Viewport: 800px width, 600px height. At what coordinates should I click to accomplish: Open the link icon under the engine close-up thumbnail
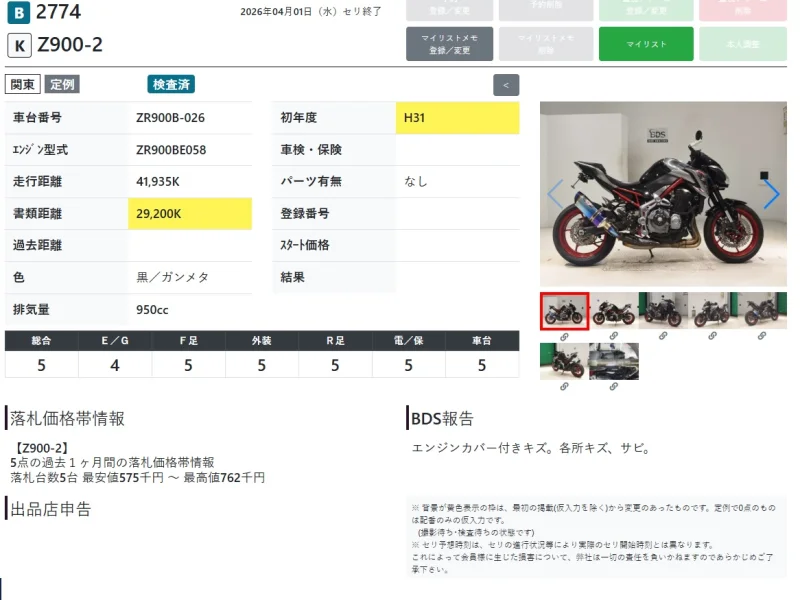614,387
